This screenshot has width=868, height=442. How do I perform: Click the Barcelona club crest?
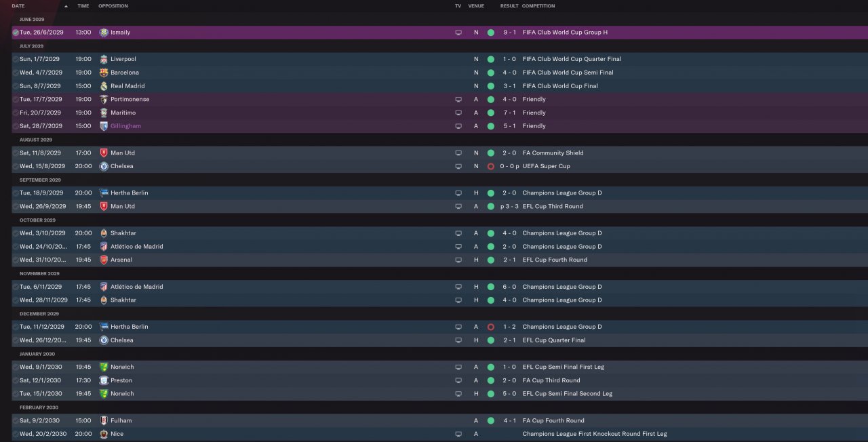pyautogui.click(x=104, y=73)
